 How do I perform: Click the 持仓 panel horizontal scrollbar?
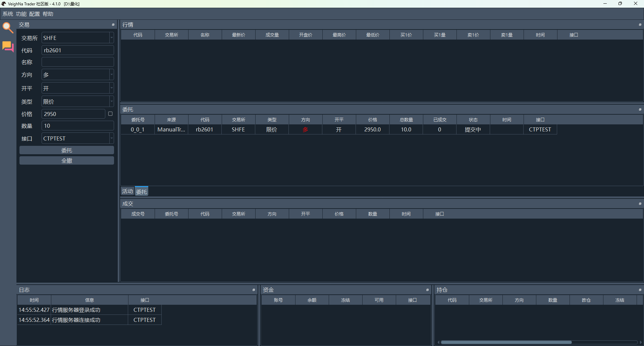pos(506,342)
